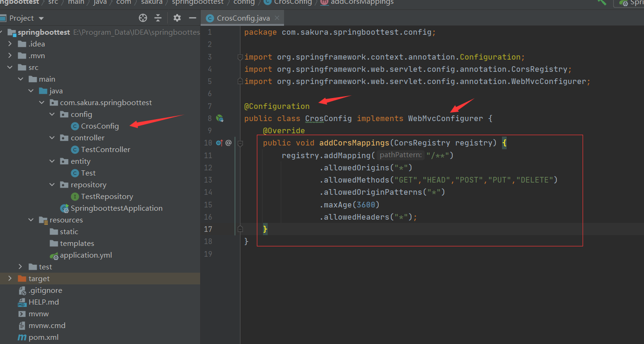This screenshot has width=644, height=344.
Task: Click the override gutter icon on line 10
Action: point(219,143)
